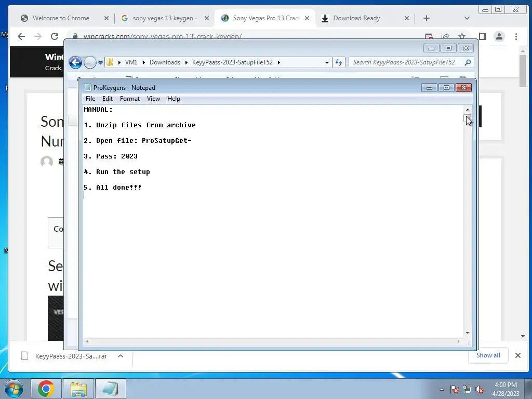532x399 pixels.
Task: Click Notepad taskbar icon
Action: coord(111,389)
